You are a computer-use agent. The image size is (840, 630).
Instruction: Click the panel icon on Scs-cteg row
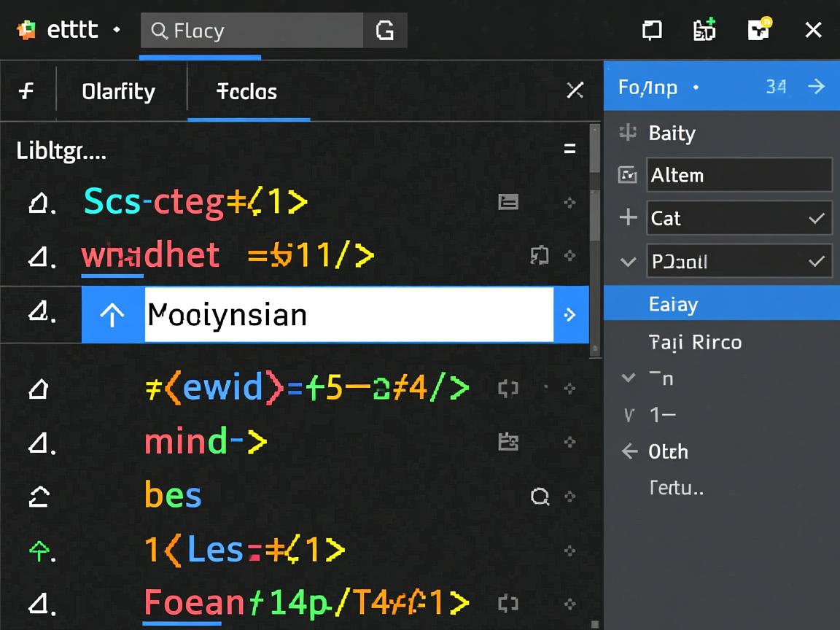[508, 202]
